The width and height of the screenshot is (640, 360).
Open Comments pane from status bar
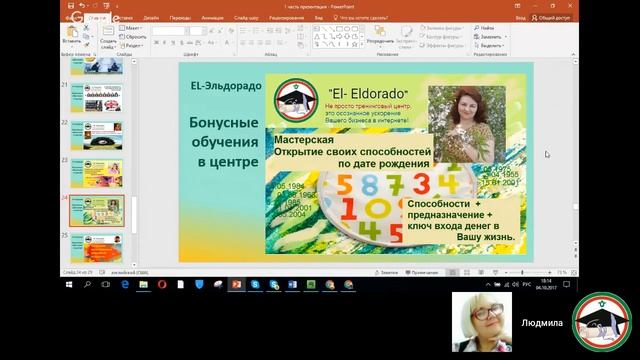(422, 272)
